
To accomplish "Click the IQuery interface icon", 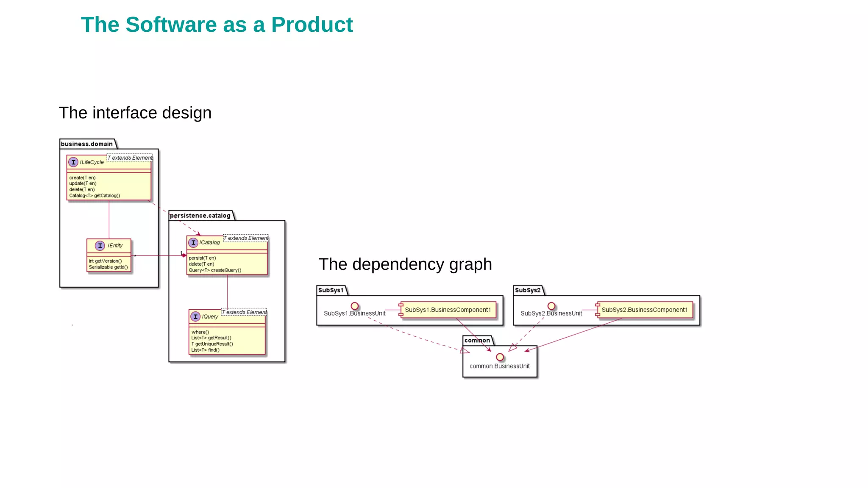I will [x=195, y=316].
